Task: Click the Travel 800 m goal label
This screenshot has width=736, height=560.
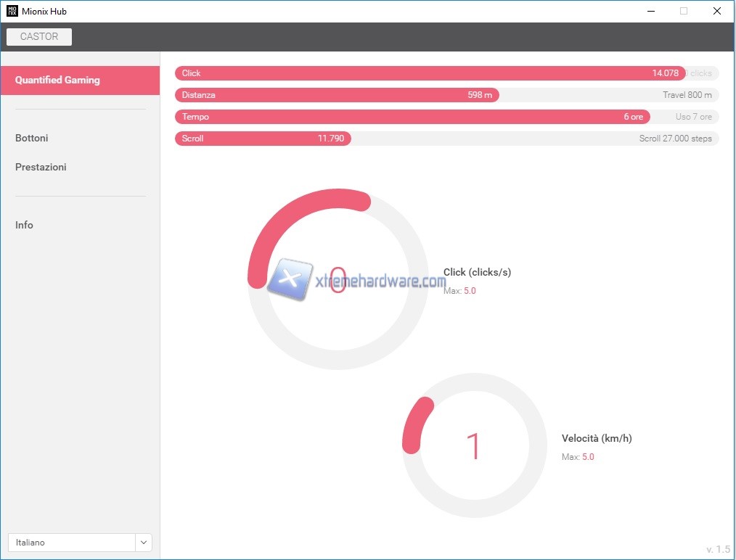Action: (687, 95)
